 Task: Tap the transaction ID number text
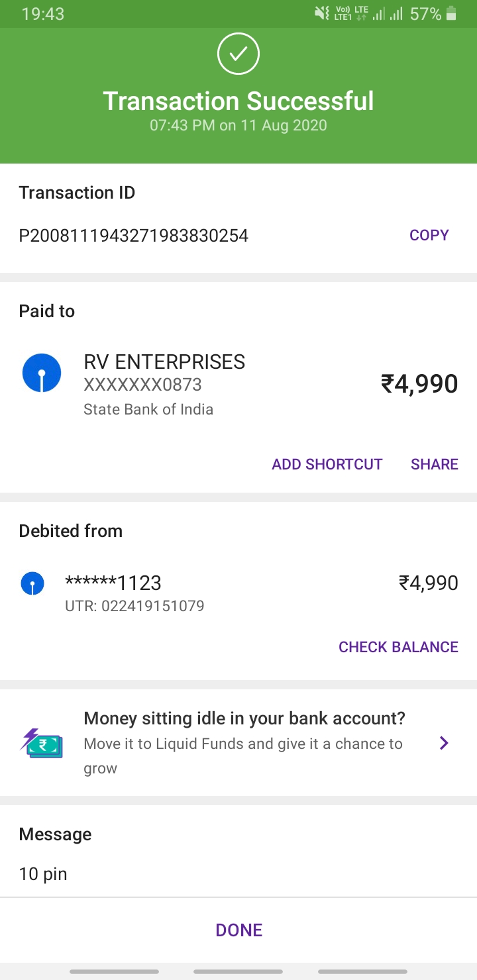coord(133,236)
